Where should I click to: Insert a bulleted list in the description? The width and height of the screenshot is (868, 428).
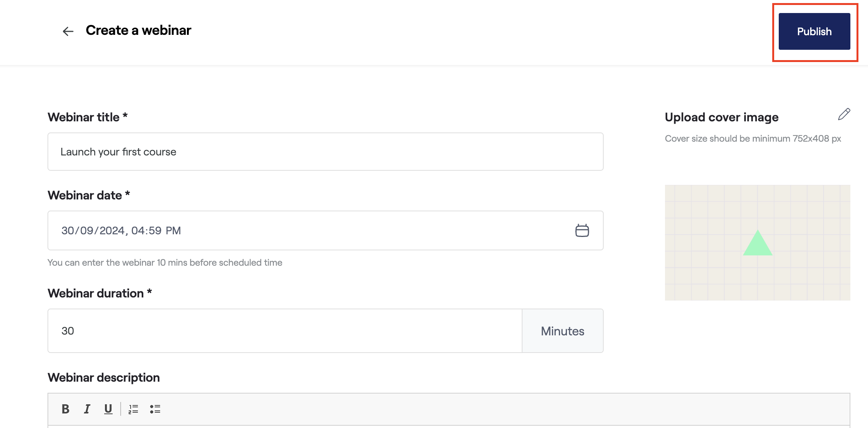(x=155, y=409)
